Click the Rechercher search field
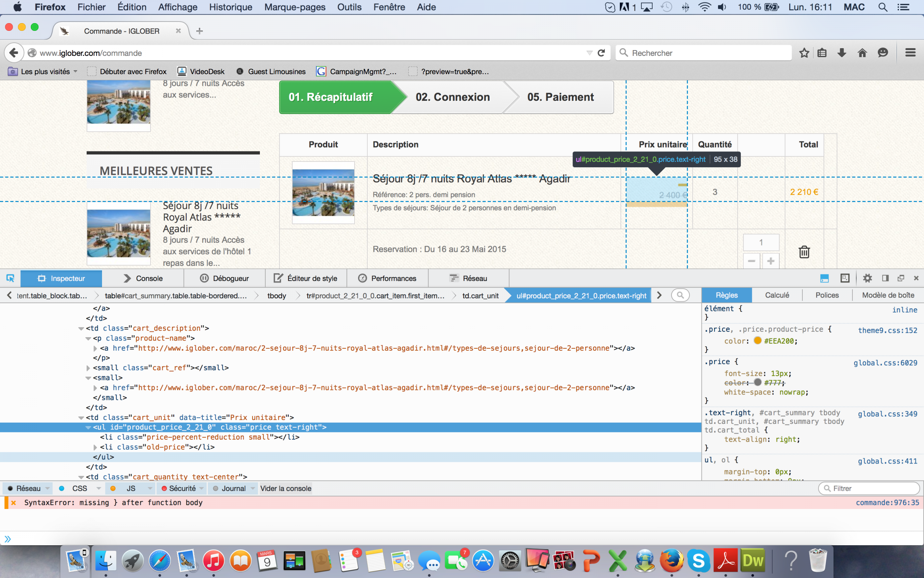924x578 pixels. tap(704, 53)
